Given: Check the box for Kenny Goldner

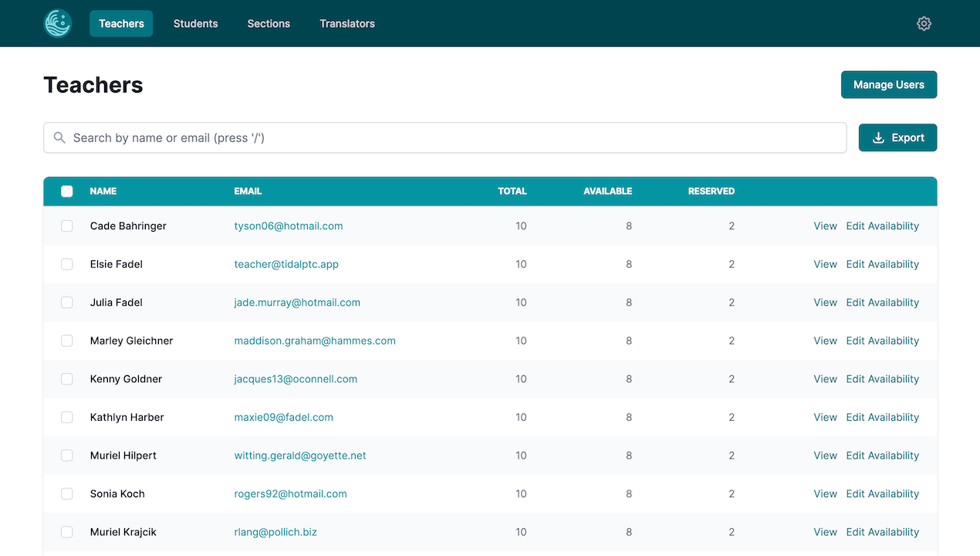Looking at the screenshot, I should click(67, 378).
